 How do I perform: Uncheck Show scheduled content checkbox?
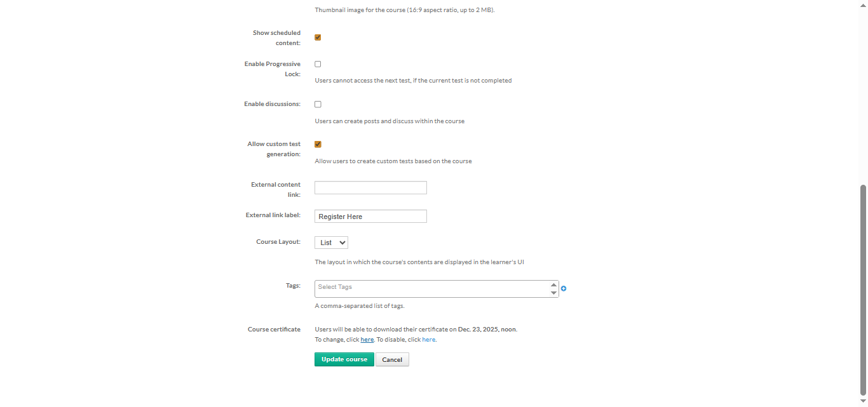pos(318,37)
